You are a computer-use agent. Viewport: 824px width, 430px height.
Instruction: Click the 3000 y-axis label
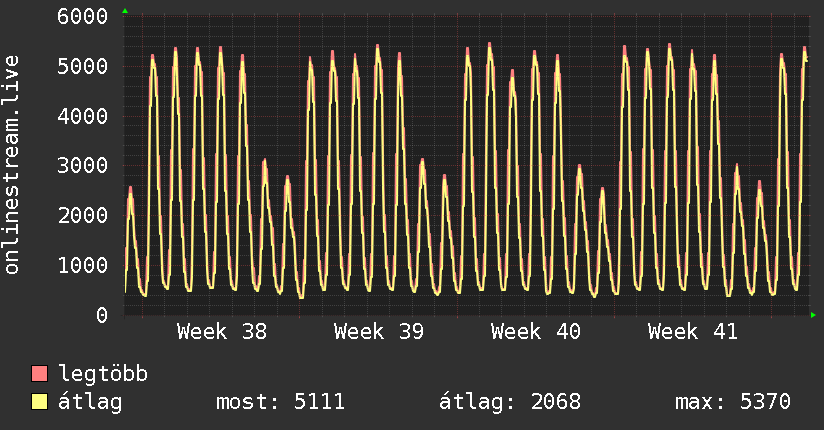(84, 166)
